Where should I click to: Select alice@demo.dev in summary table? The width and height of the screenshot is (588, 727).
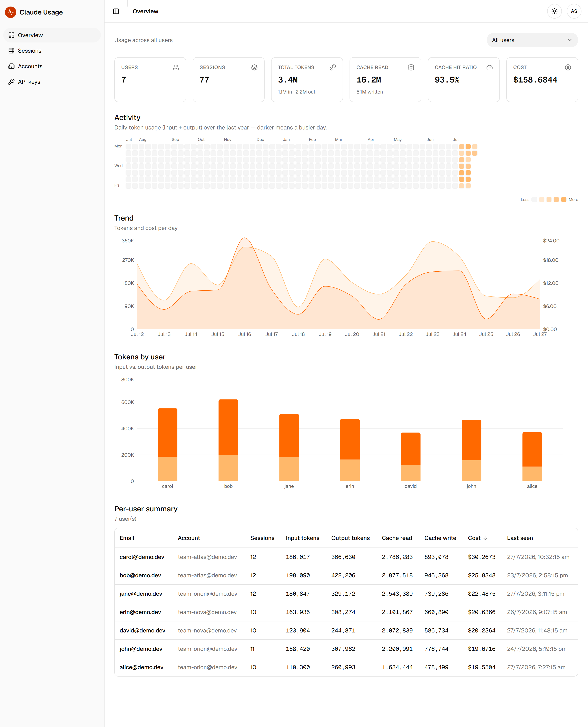(141, 667)
